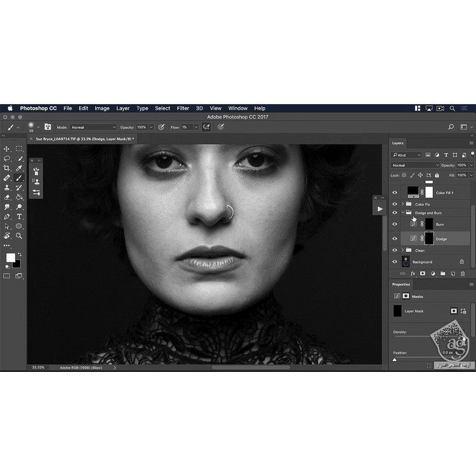The image size is (476, 476).
Task: Open the Filter menu
Action: click(183, 109)
